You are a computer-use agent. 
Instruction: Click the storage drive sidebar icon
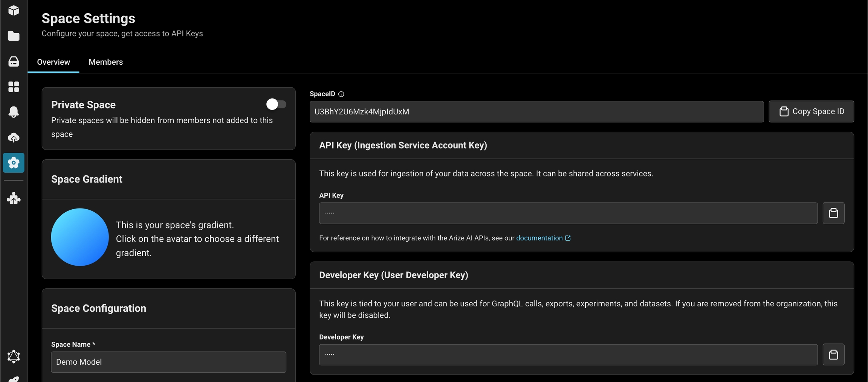click(x=14, y=61)
